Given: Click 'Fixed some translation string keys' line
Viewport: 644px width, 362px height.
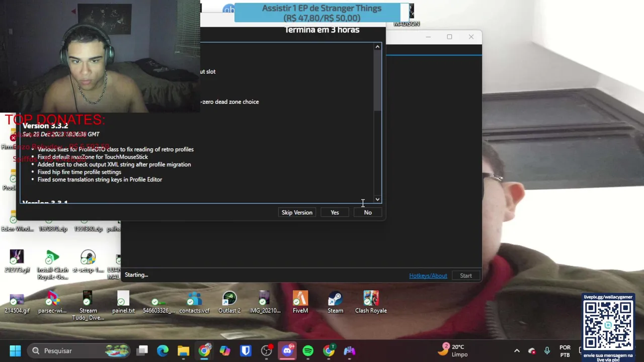Looking at the screenshot, I should pos(100,179).
